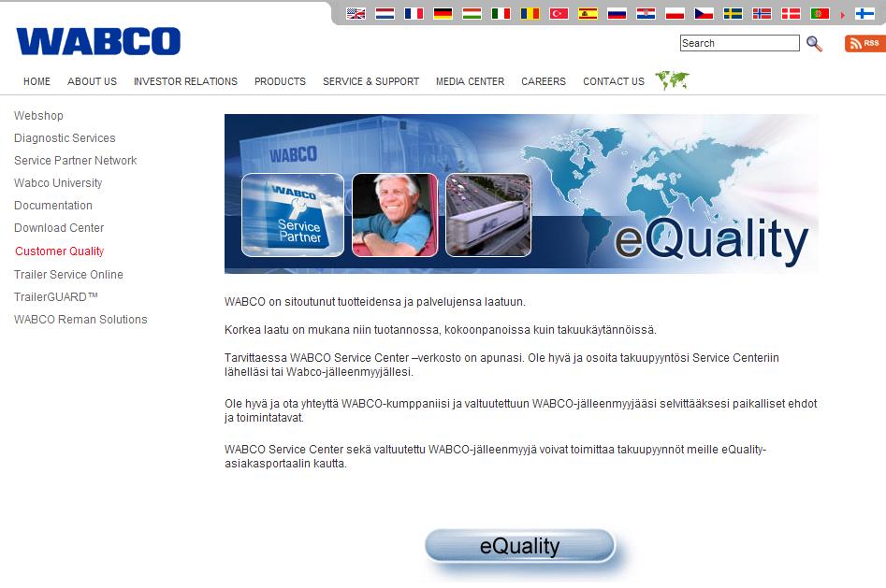Viewport: 886px width, 588px height.
Task: Open the PRODUCTS menu
Action: [280, 81]
